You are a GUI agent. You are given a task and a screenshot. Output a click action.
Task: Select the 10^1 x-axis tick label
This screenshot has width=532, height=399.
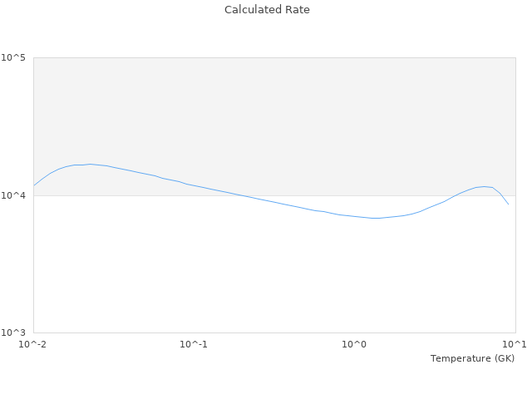(x=515, y=344)
